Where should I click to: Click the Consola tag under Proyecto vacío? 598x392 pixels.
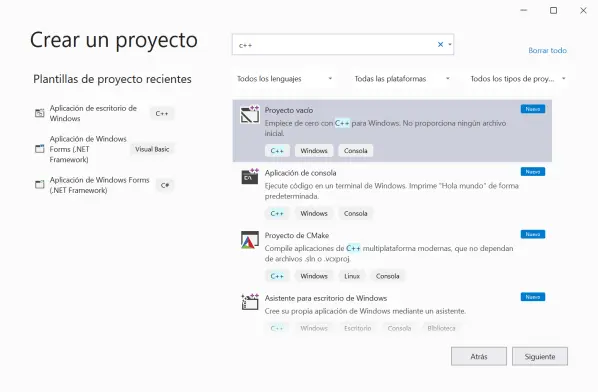(x=355, y=151)
